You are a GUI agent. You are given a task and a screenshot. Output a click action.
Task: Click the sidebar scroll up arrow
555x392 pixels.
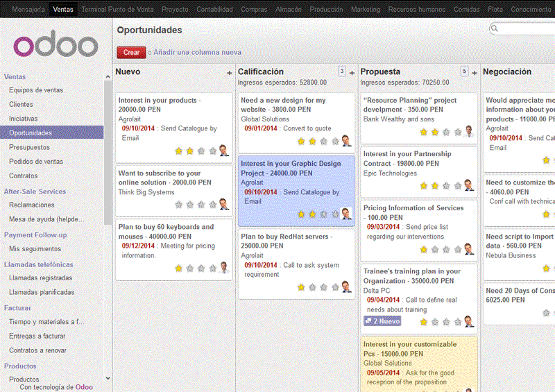point(108,76)
